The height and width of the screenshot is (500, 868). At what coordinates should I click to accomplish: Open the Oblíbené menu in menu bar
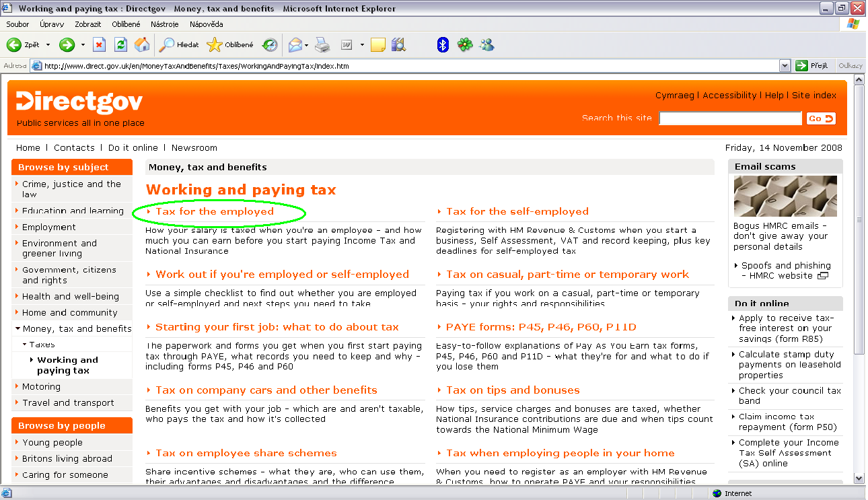[x=126, y=24]
